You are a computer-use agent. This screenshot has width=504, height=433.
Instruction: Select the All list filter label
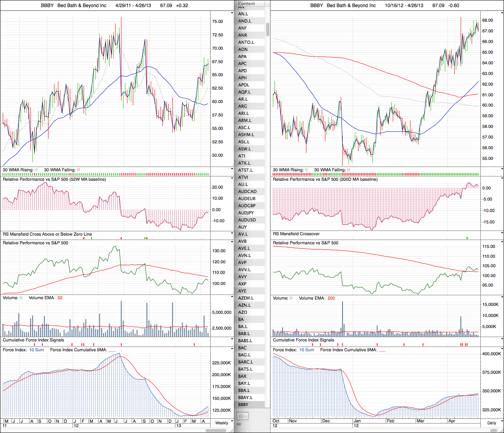(x=239, y=424)
